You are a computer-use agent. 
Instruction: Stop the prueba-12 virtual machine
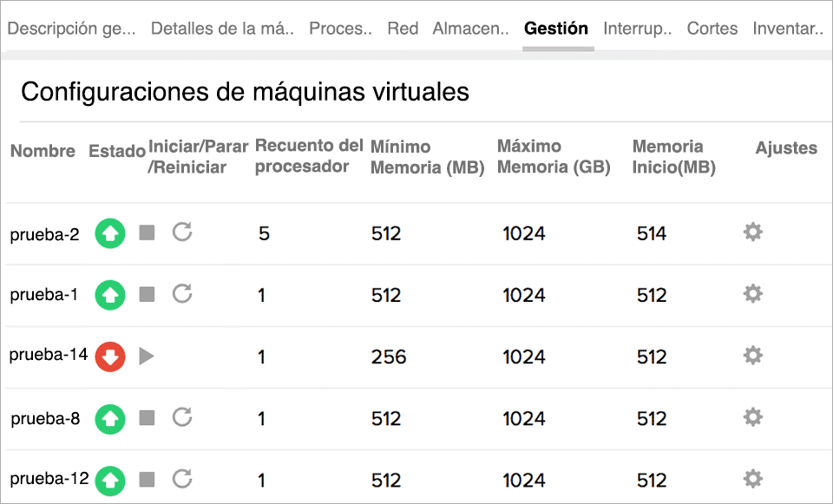[148, 479]
